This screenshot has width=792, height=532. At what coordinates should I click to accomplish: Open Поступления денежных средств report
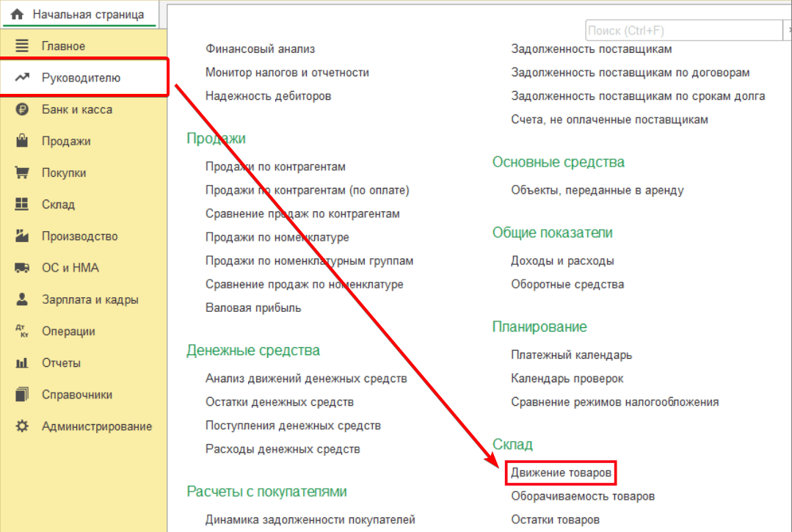(x=293, y=426)
